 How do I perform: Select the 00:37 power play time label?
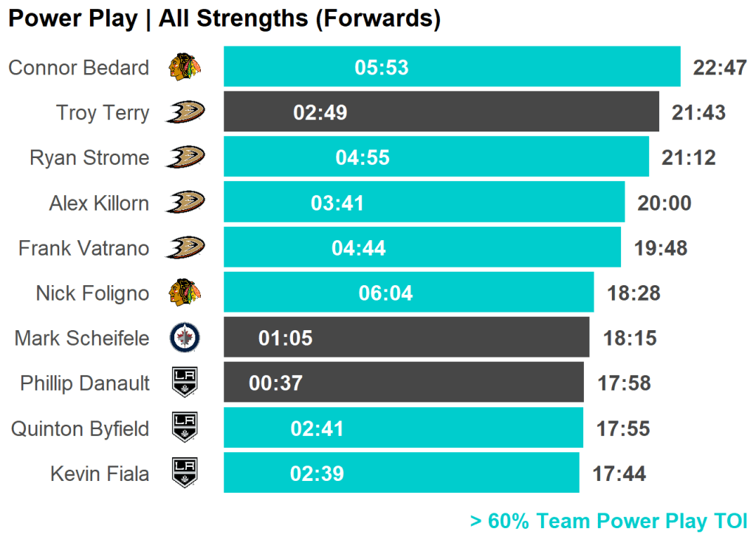[x=275, y=383]
